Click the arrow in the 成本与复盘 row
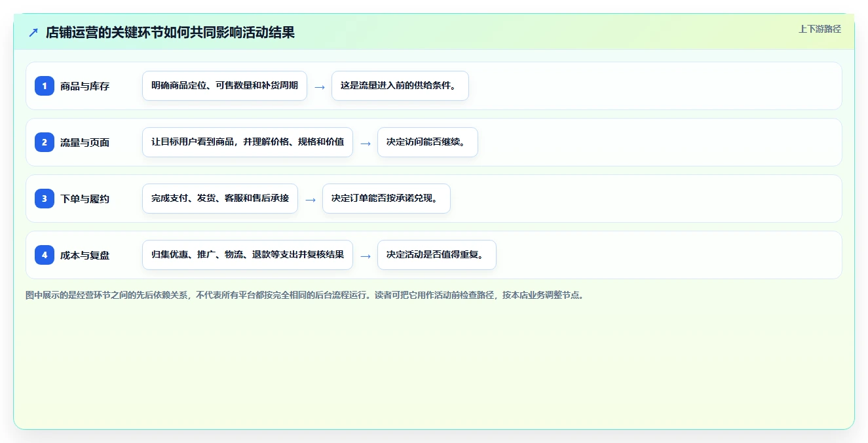868x443 pixels. coord(365,256)
